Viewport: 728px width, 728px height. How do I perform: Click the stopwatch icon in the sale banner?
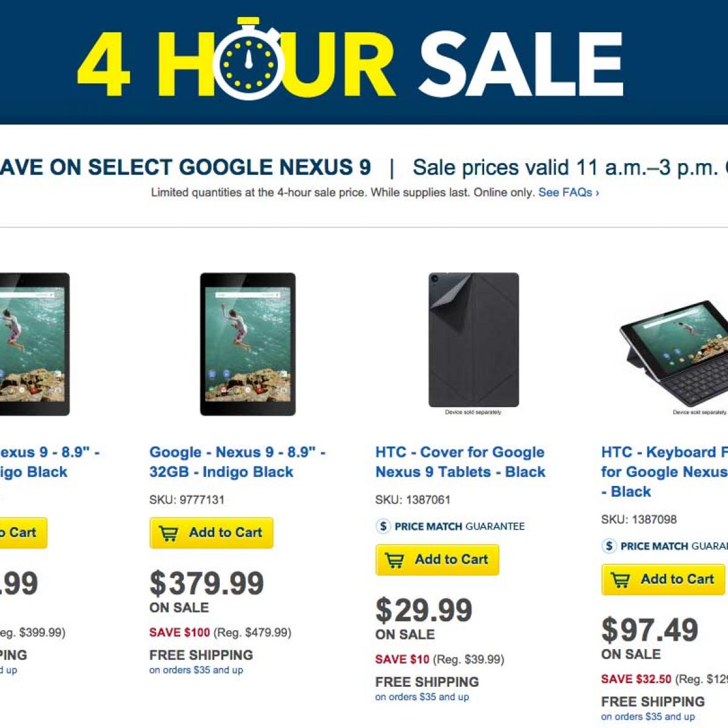[248, 61]
